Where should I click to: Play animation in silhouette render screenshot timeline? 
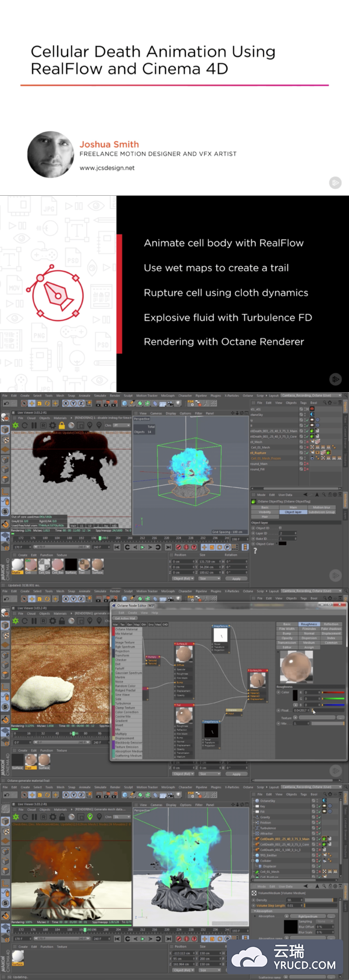[142, 547]
